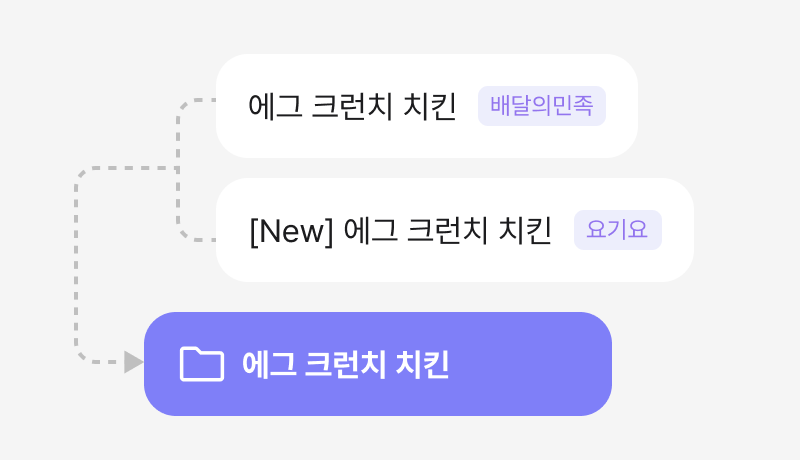The height and width of the screenshot is (460, 800).
Task: Select the 배달의민족 tag badge
Action: [x=542, y=106]
